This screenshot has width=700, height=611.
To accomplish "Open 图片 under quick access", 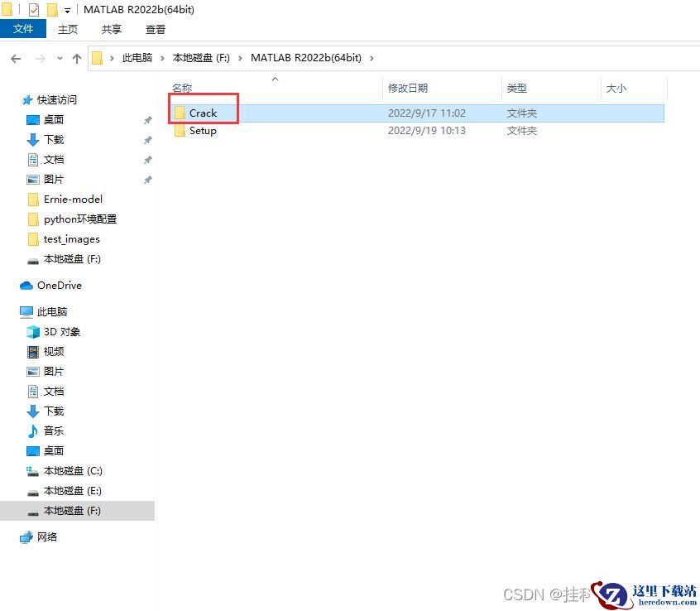I will coord(54,179).
